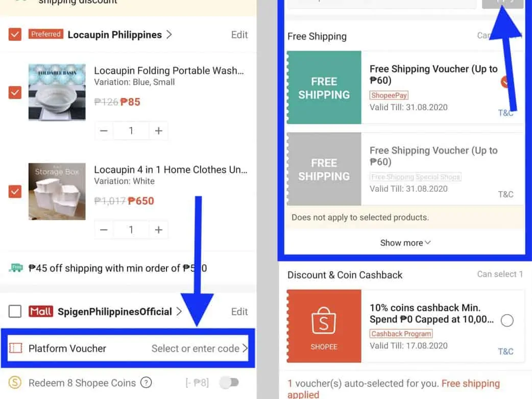Image resolution: width=532 pixels, height=399 pixels.
Task: Decrease quantity of the 4 in 1 Clothes item
Action: pyautogui.click(x=104, y=230)
